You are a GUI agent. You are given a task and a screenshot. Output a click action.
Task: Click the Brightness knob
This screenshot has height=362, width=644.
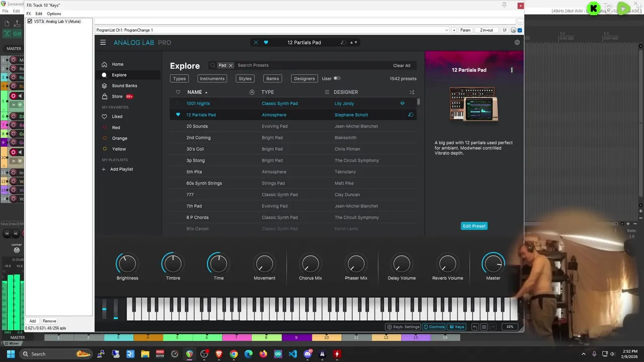(127, 263)
